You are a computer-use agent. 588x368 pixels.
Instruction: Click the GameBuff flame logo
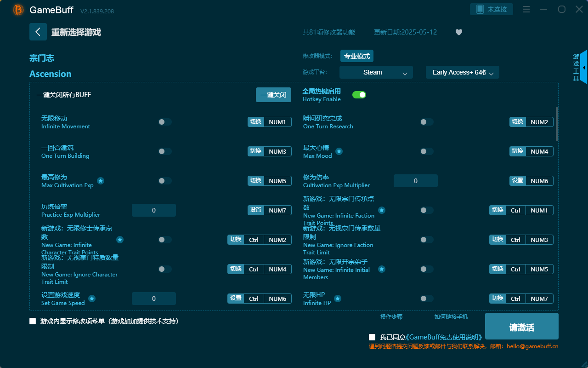coord(17,9)
